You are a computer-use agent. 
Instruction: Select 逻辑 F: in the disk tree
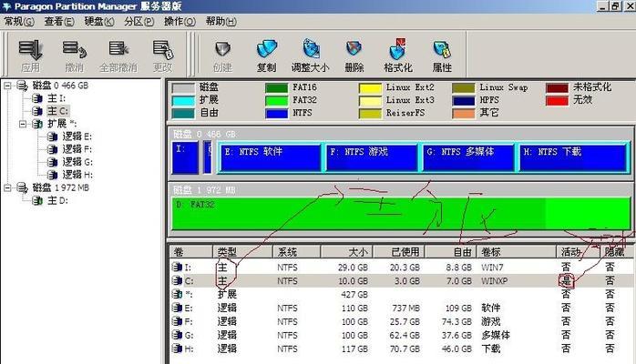(x=77, y=149)
